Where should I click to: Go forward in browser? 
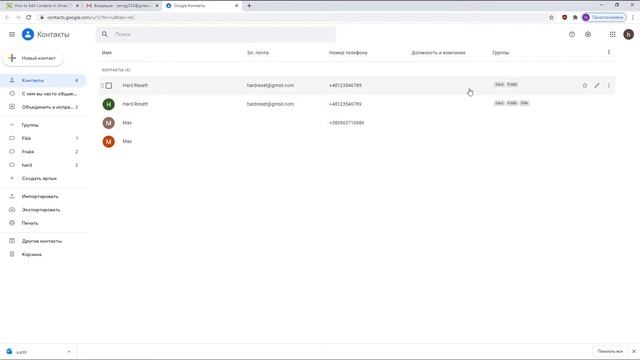[18, 18]
